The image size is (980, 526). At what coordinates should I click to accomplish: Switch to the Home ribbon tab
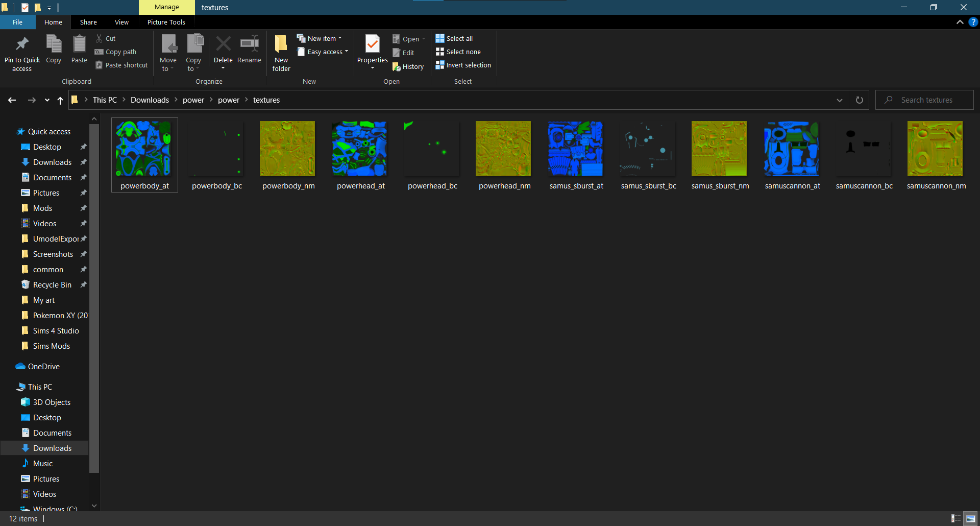click(53, 22)
